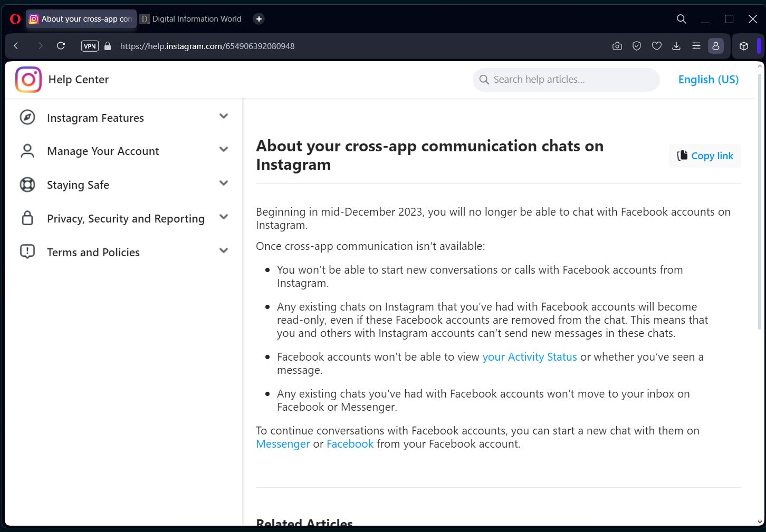766x532 pixels.
Task: Expand the Staying Safe chevron
Action: pyautogui.click(x=224, y=183)
